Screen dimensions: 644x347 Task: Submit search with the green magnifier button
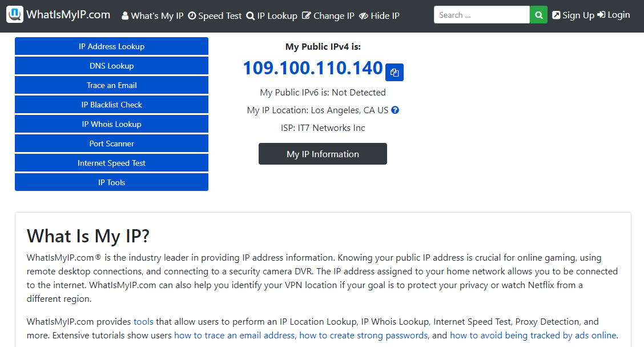(x=538, y=15)
